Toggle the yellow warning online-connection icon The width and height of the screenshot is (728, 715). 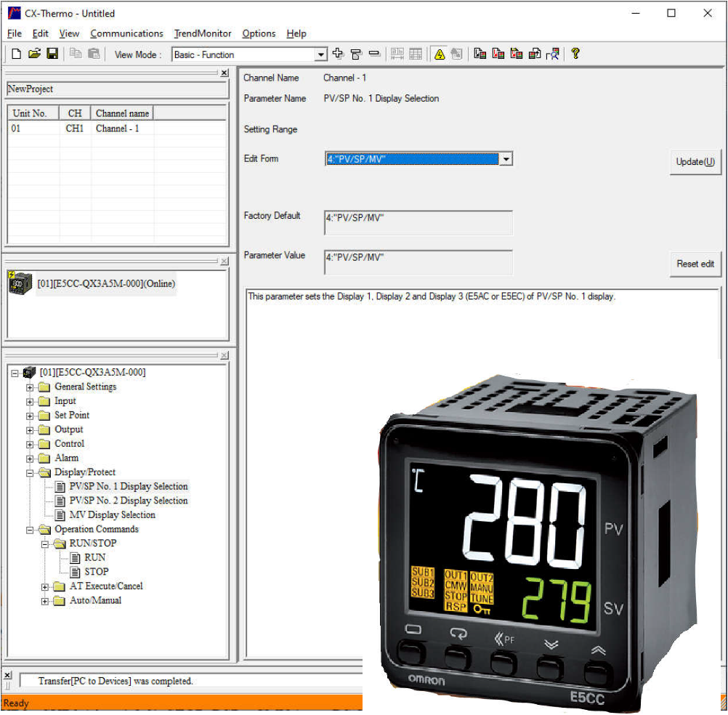[x=440, y=54]
